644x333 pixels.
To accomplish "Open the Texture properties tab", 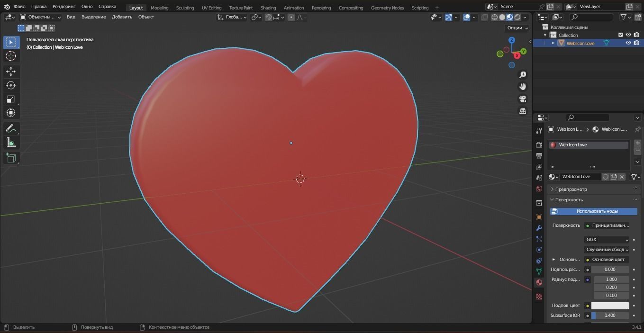I will (x=539, y=297).
